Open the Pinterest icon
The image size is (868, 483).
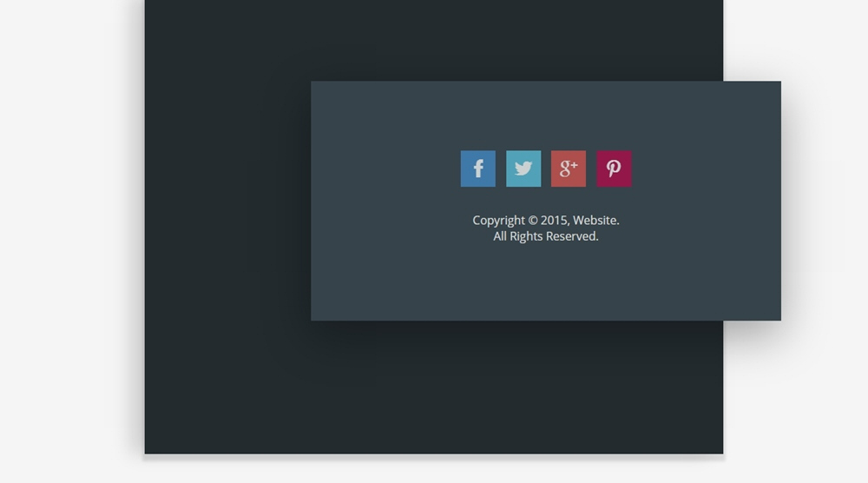pos(614,169)
